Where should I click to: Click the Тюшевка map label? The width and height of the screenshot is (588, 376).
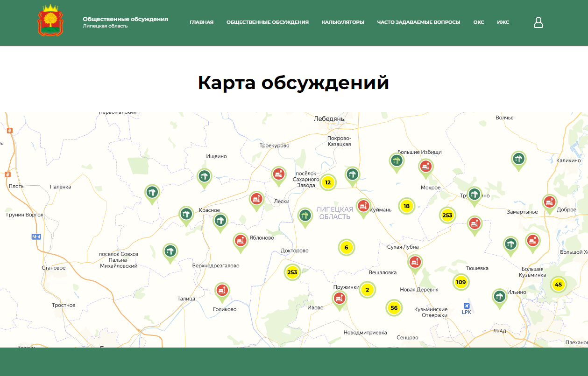coord(477,268)
